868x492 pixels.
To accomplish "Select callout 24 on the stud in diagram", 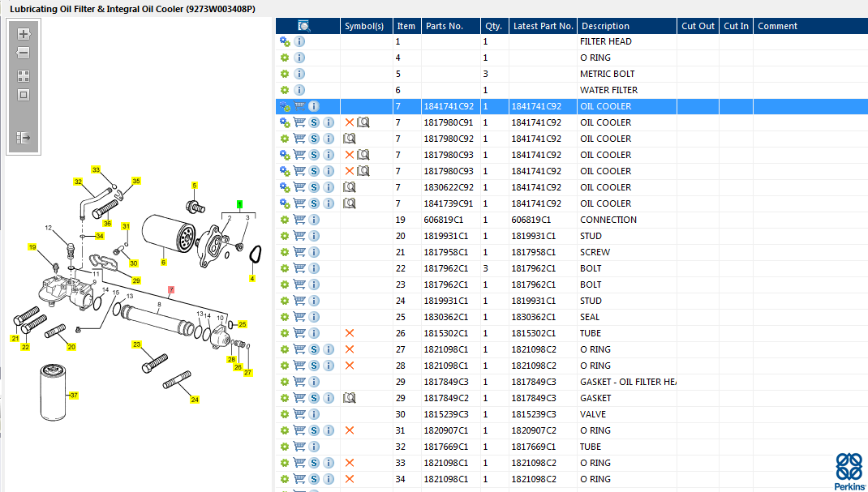I will click(195, 400).
